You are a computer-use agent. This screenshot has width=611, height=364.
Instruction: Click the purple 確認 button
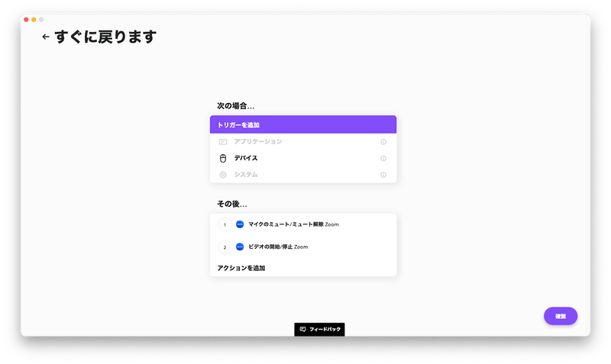(x=561, y=316)
